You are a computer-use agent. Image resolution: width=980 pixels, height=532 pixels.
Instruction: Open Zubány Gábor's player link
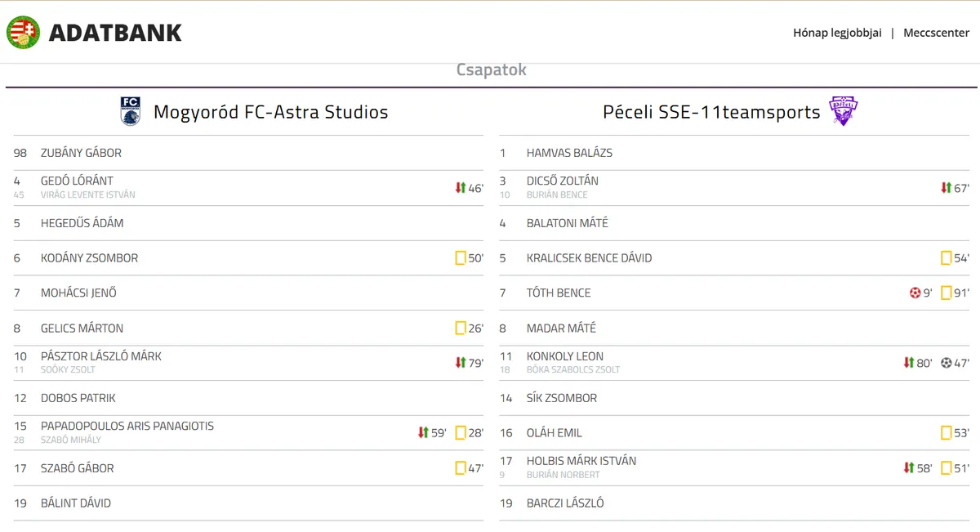[x=81, y=153]
